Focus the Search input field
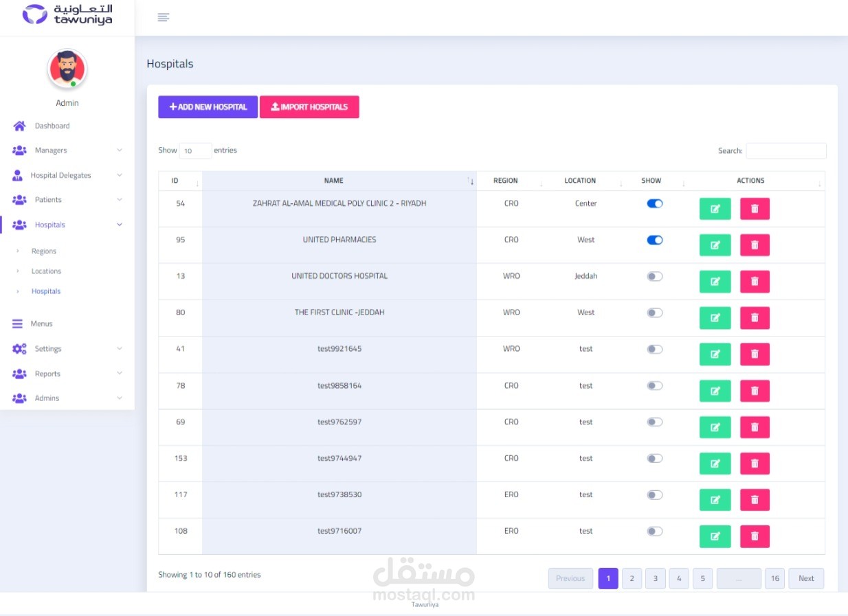The width and height of the screenshot is (848, 616). click(786, 151)
